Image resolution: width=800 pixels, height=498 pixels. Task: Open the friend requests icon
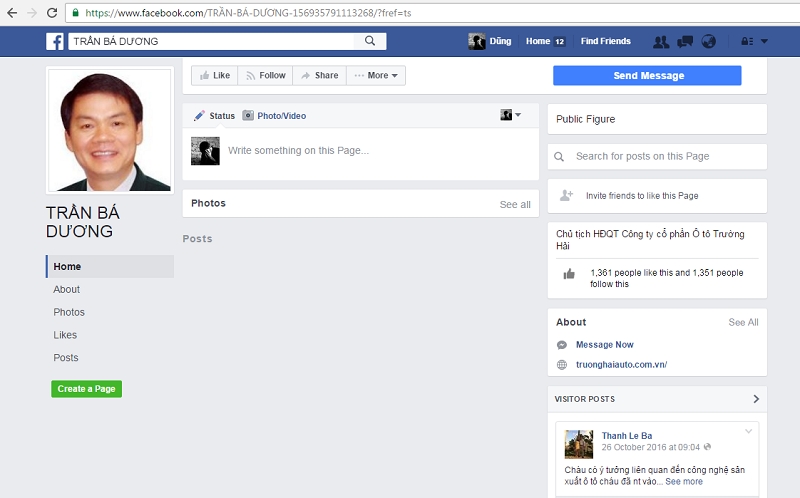click(661, 41)
